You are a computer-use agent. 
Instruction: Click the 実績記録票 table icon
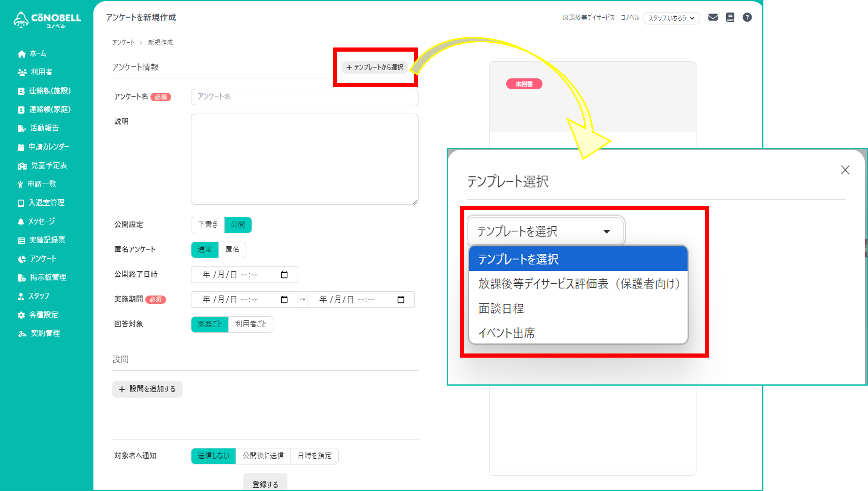(21, 240)
